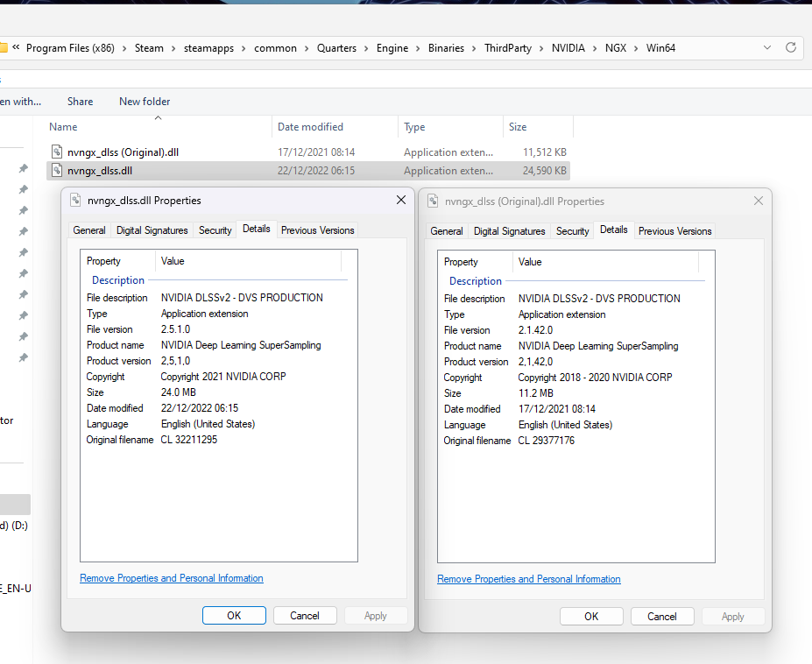The image size is (812, 664).
Task: Select original filename value CL 29377176
Action: (x=547, y=441)
